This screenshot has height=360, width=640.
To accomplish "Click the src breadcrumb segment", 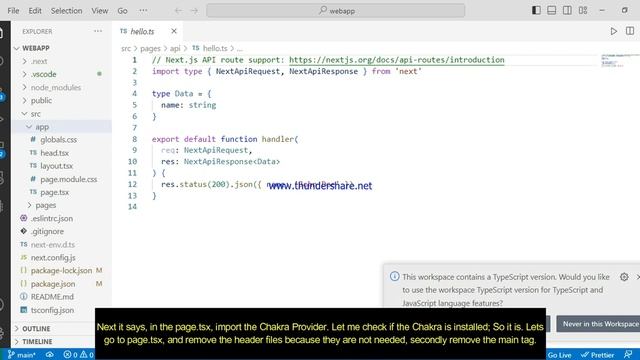I will (126, 49).
